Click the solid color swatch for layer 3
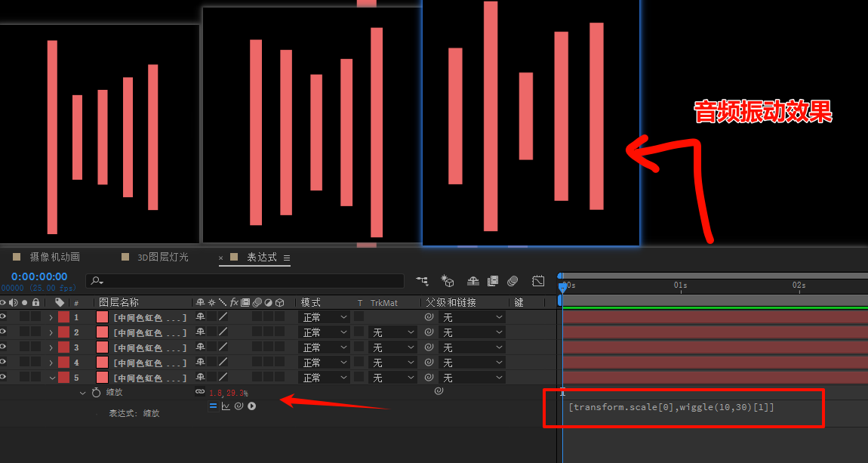 point(102,347)
